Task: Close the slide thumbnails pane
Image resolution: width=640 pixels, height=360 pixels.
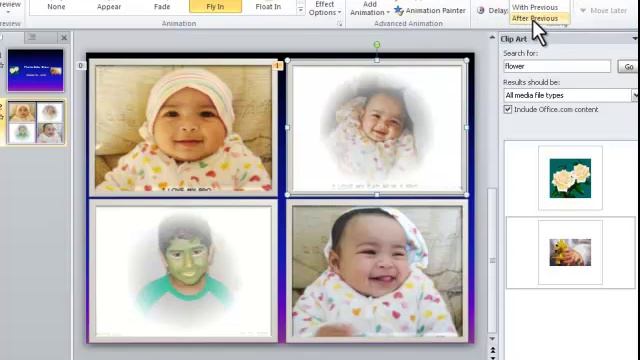Action: (x=64, y=38)
